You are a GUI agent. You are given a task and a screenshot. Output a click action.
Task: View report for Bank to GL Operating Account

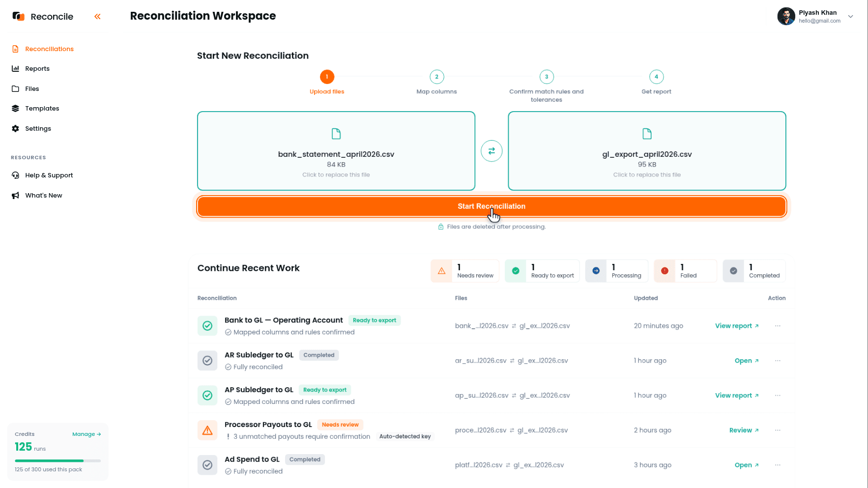point(737,326)
